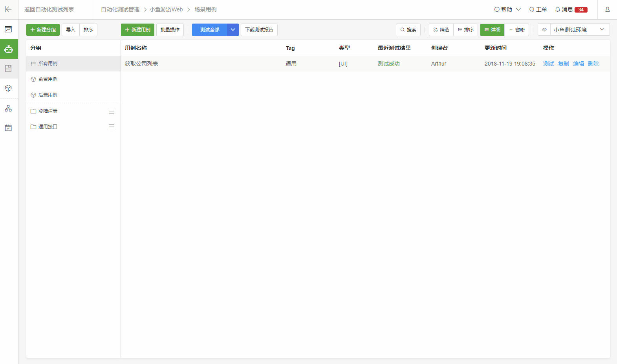Click the 新建用例 button
The image size is (617, 364).
pyautogui.click(x=137, y=30)
